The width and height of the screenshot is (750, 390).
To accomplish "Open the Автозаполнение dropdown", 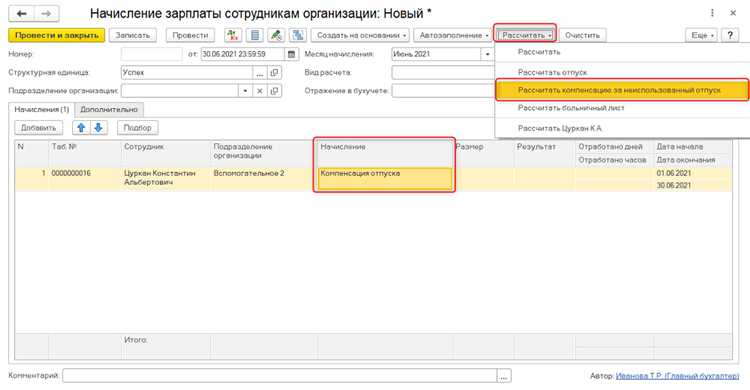I will (453, 35).
